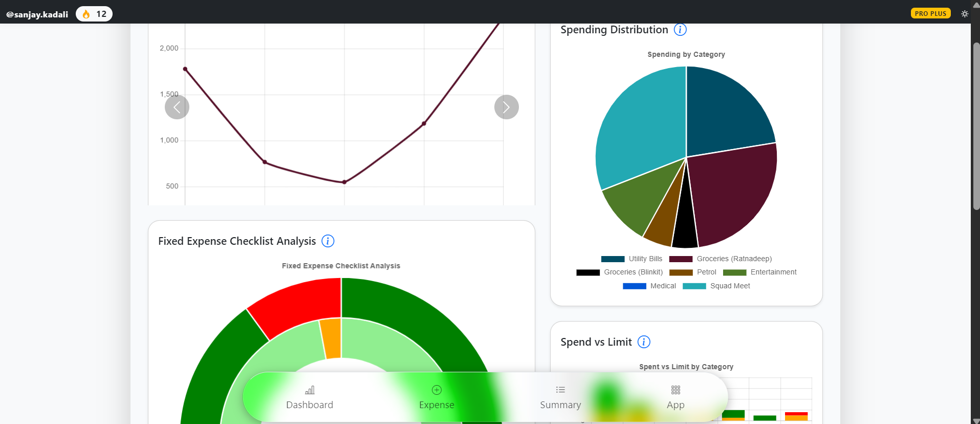
Task: Open info icon next to Spend vs Limit
Action: point(644,342)
